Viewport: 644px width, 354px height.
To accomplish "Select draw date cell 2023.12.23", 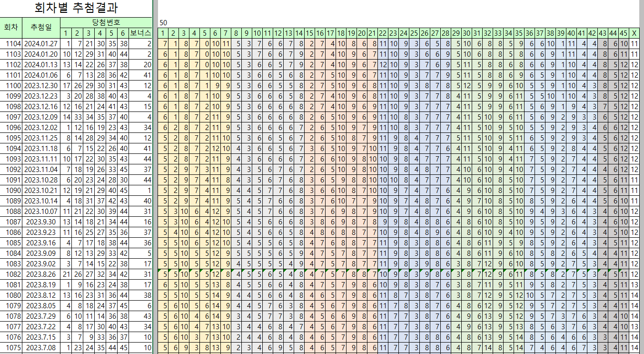I will [x=41, y=96].
